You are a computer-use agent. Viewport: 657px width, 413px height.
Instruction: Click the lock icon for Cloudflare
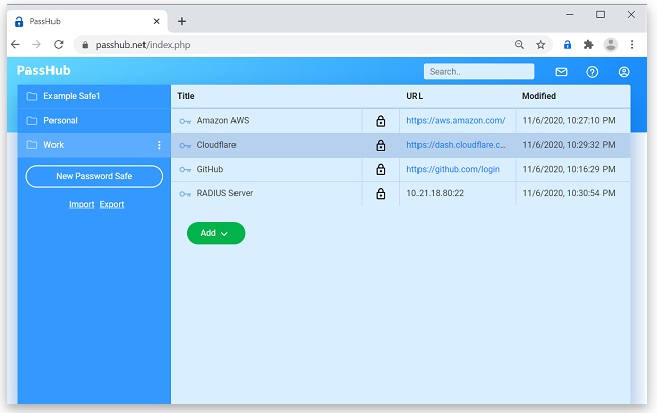[x=380, y=145]
